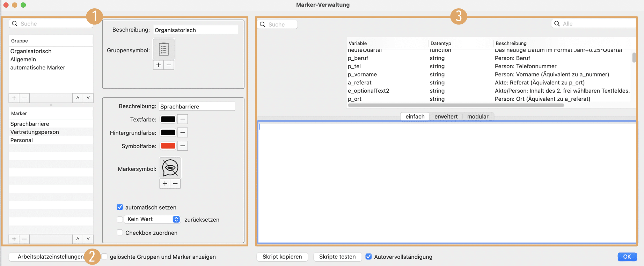This screenshot has width=644, height=266.
Task: Move the selected marker up in the list
Action: (x=78, y=239)
